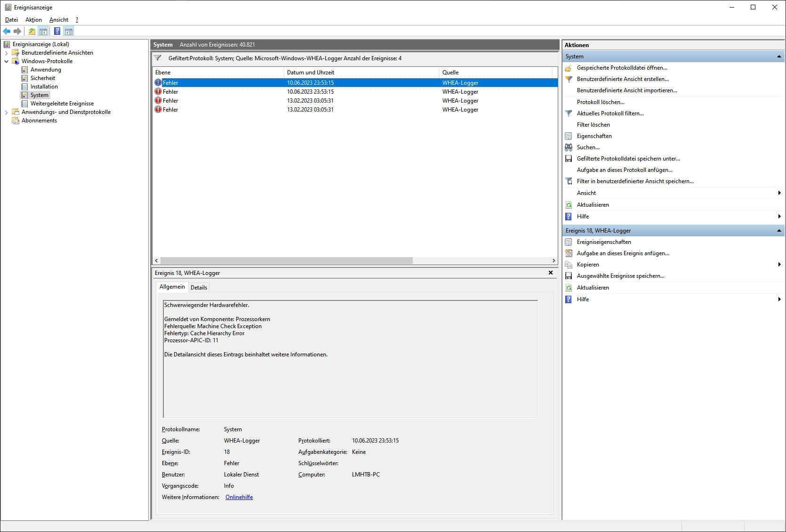Click the Aktualisieren icon under Ereignis 18 actions
Image resolution: width=786 pixels, height=532 pixels.
coord(569,288)
